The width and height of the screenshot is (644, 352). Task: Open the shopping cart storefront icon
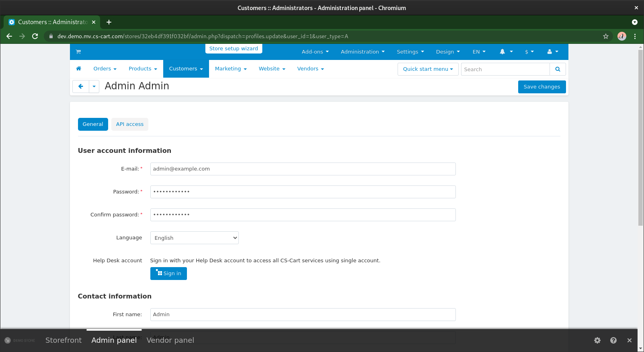coord(78,52)
